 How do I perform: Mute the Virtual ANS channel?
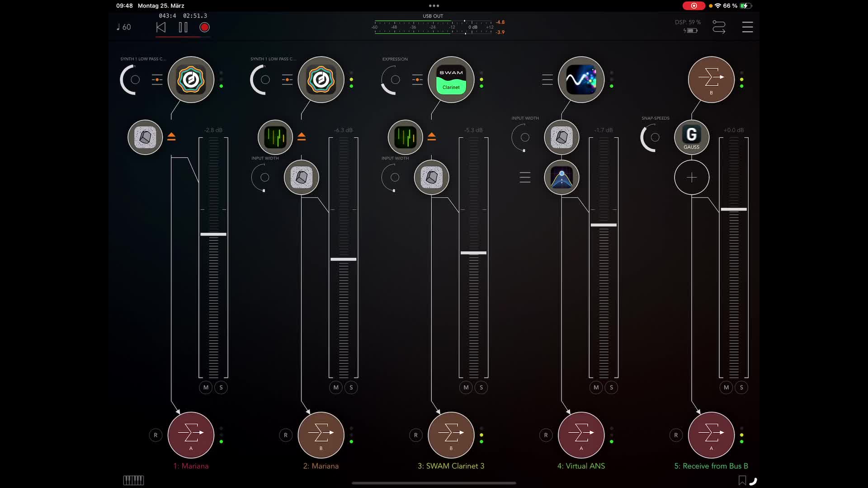[x=596, y=388]
